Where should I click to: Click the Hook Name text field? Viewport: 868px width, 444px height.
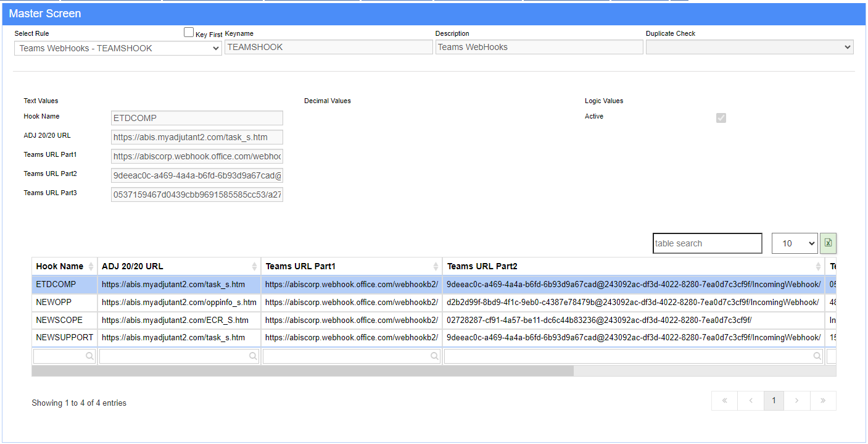pyautogui.click(x=197, y=118)
